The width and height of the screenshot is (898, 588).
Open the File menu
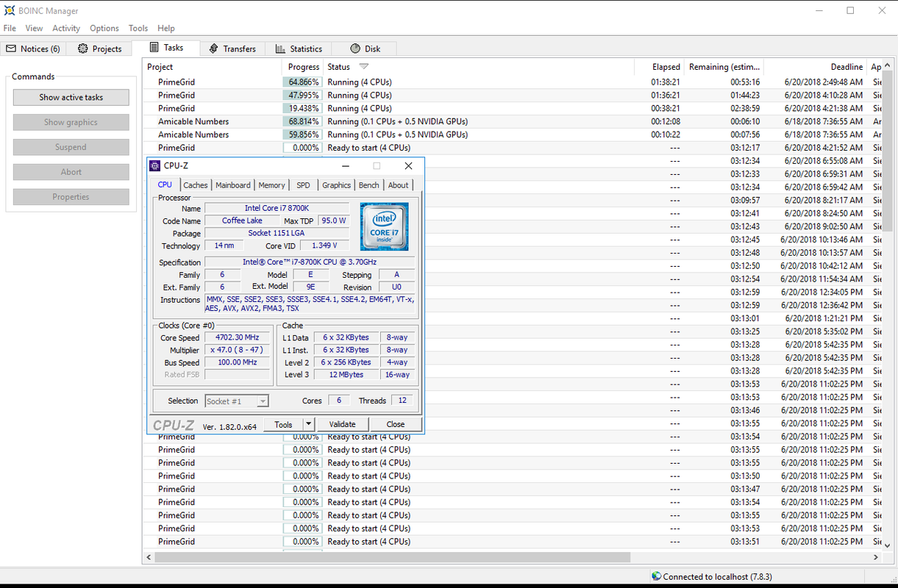(x=10, y=28)
